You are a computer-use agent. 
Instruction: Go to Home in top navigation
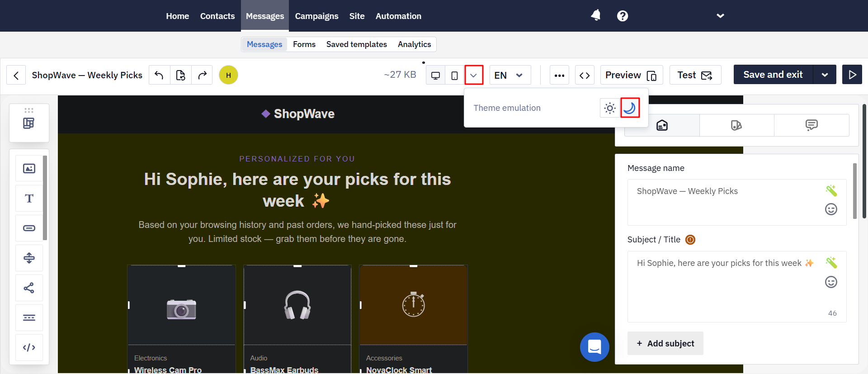tap(178, 16)
